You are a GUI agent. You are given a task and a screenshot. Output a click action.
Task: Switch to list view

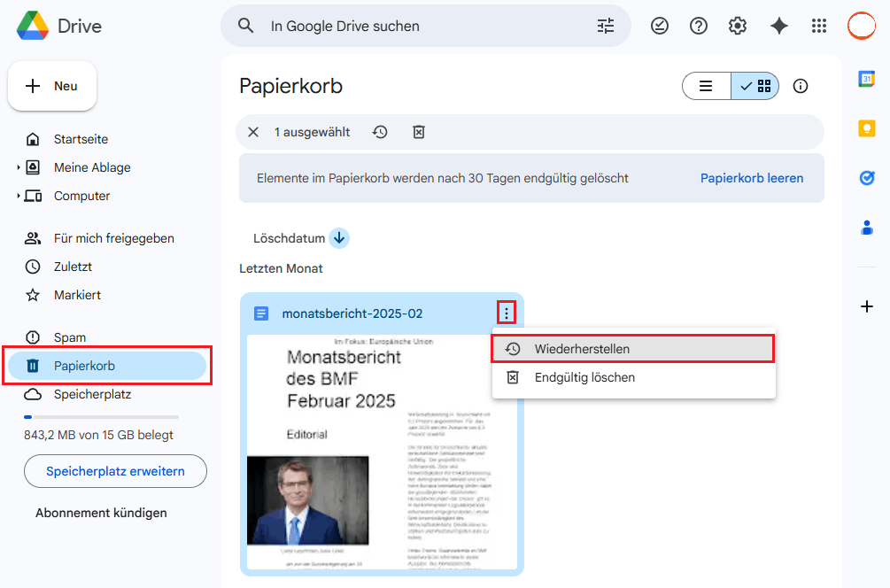[706, 86]
